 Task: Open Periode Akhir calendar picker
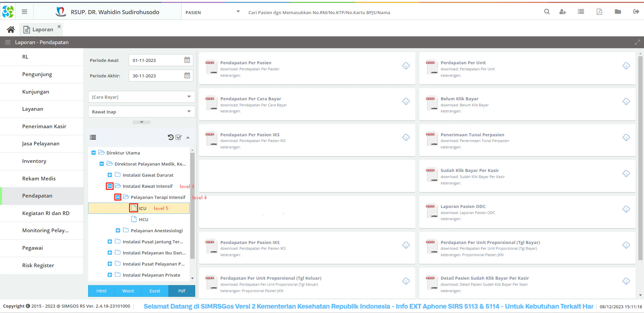click(187, 76)
